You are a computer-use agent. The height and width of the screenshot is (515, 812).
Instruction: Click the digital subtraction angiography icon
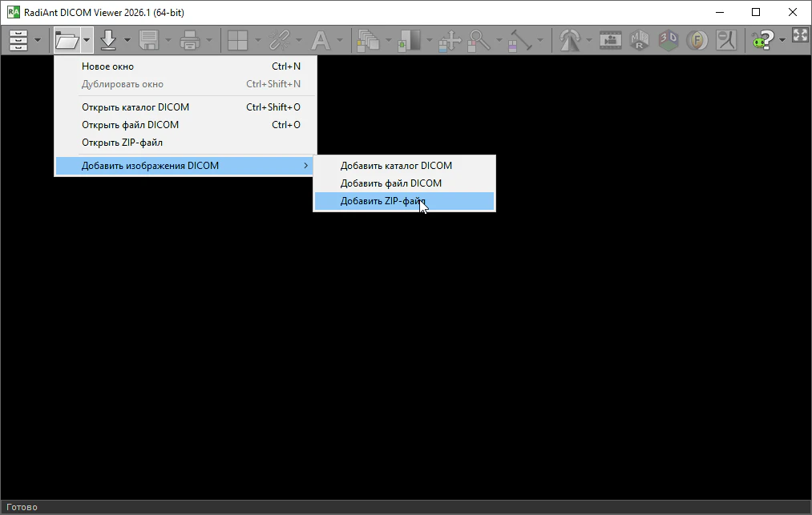click(x=726, y=40)
